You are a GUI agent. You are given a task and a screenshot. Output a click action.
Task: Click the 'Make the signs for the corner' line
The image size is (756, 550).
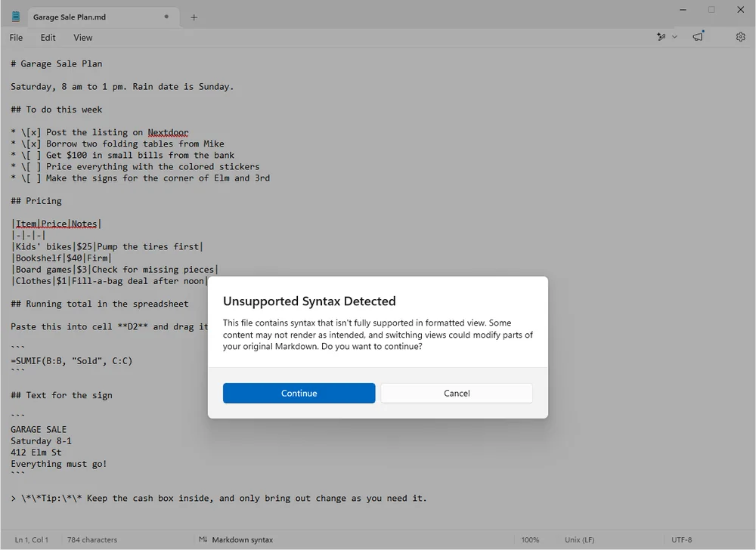pyautogui.click(x=141, y=178)
